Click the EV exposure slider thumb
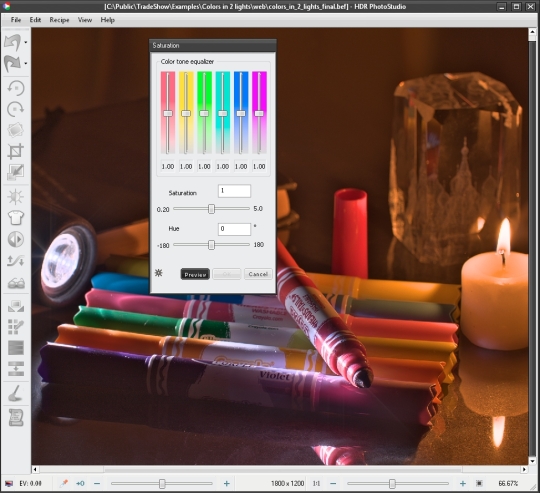The width and height of the screenshot is (540, 493). pyautogui.click(x=162, y=484)
